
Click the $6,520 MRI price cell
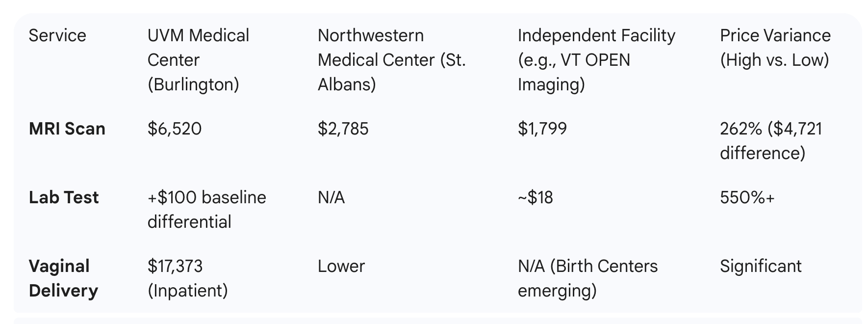point(175,129)
